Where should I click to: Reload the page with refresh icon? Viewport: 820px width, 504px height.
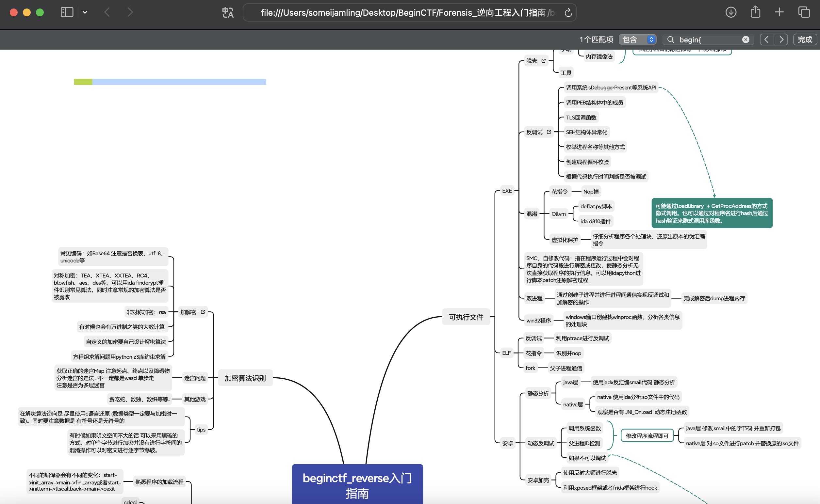[x=568, y=13]
